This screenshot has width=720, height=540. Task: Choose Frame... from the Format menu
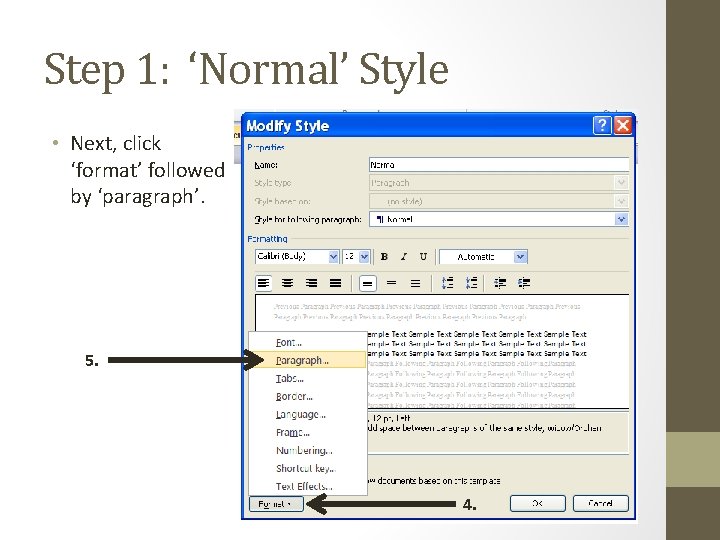307,432
